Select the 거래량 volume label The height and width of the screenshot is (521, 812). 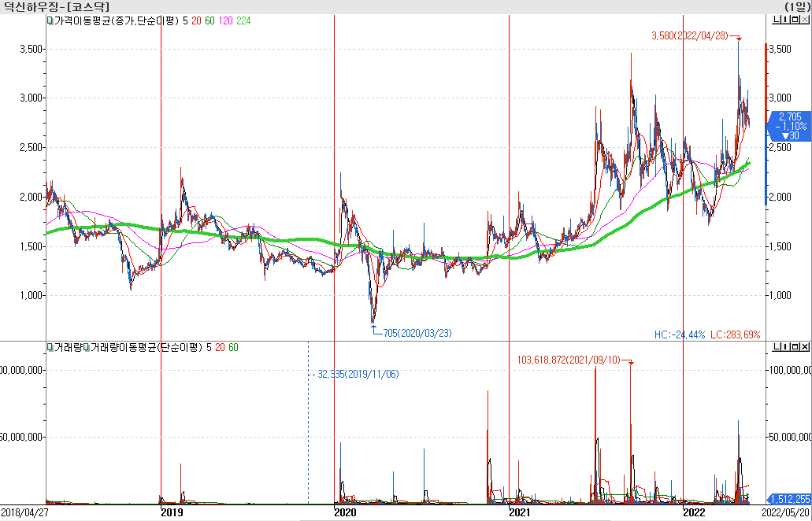tap(69, 347)
